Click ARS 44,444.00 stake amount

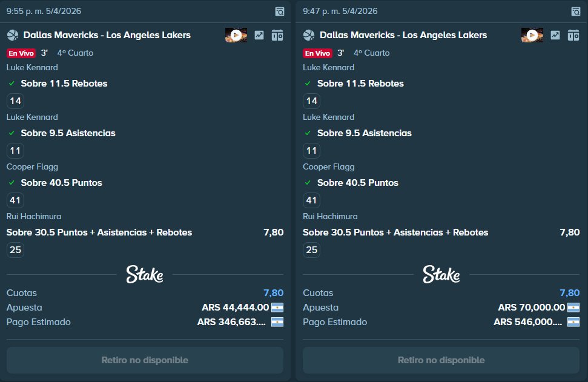[x=236, y=308]
